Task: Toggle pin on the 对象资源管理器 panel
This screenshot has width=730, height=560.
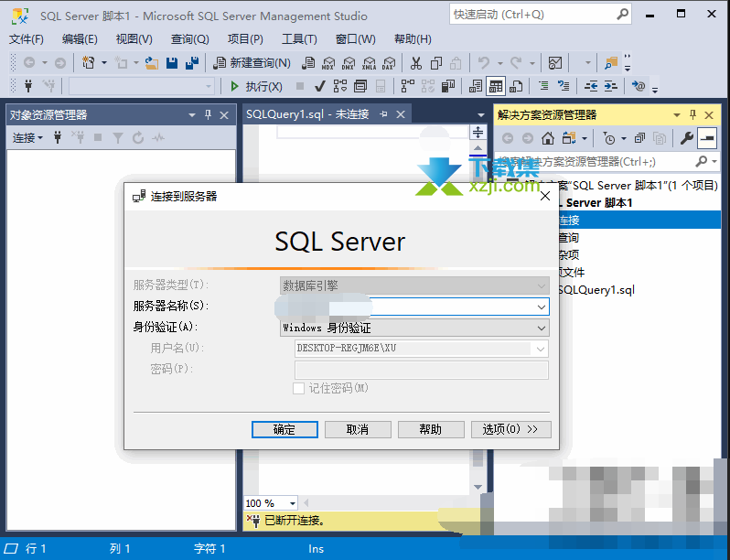Action: click(208, 114)
